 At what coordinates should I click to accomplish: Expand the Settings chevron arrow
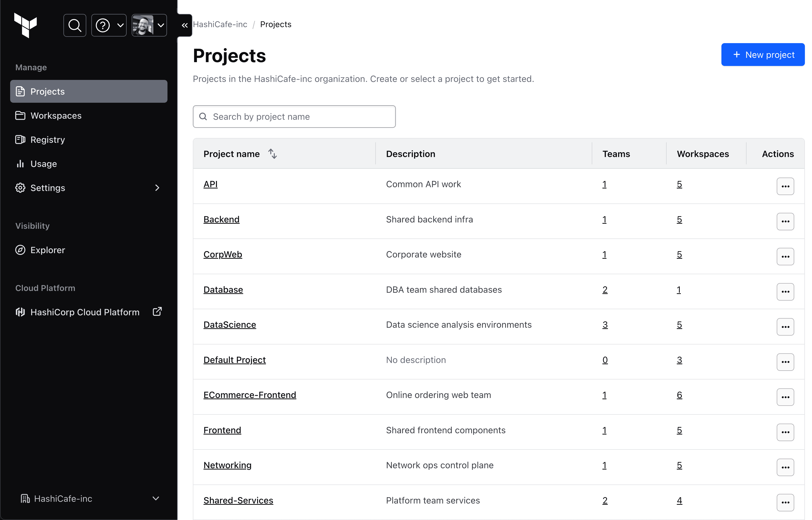pyautogui.click(x=157, y=188)
